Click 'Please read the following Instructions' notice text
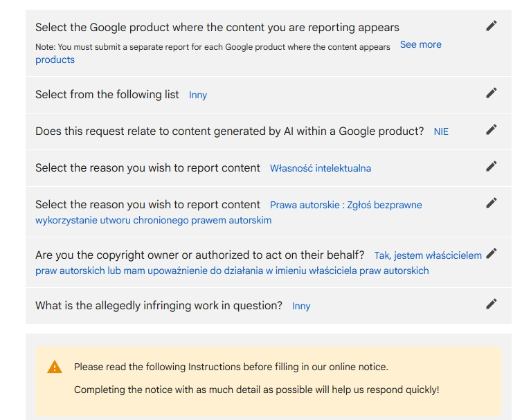The width and height of the screenshot is (531, 420). pos(231,367)
